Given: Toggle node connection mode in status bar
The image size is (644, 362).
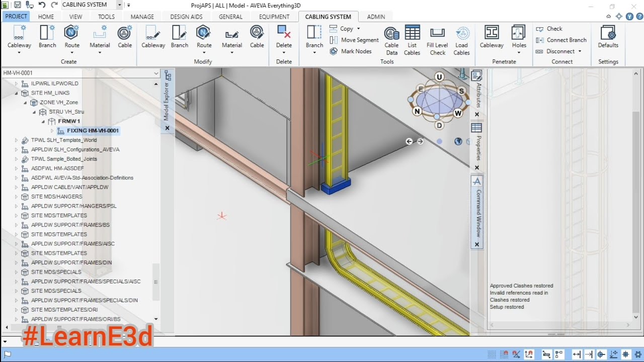Looking at the screenshot, I should click(x=559, y=354).
